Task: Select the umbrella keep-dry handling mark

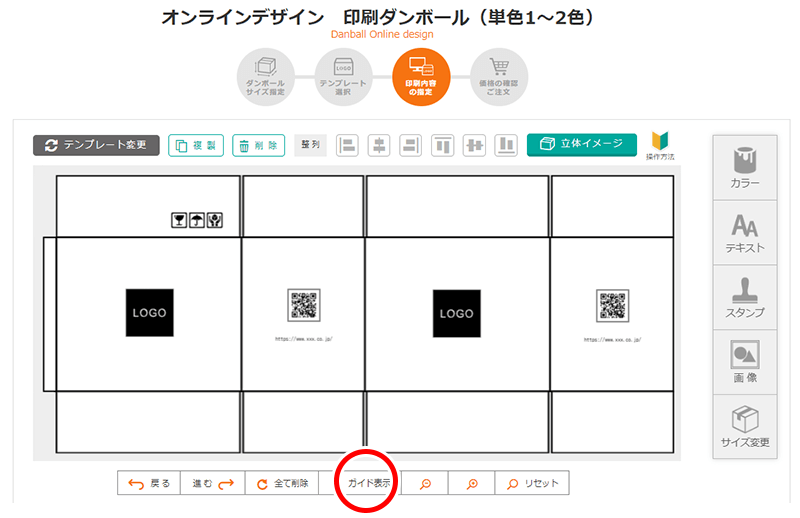Action: pyautogui.click(x=197, y=220)
